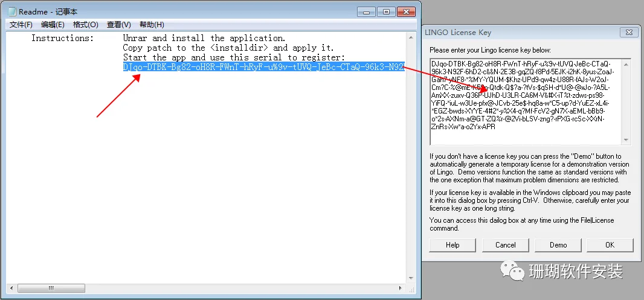
Task: Click Notepad vertical scrollbar up arrow
Action: coord(411,37)
